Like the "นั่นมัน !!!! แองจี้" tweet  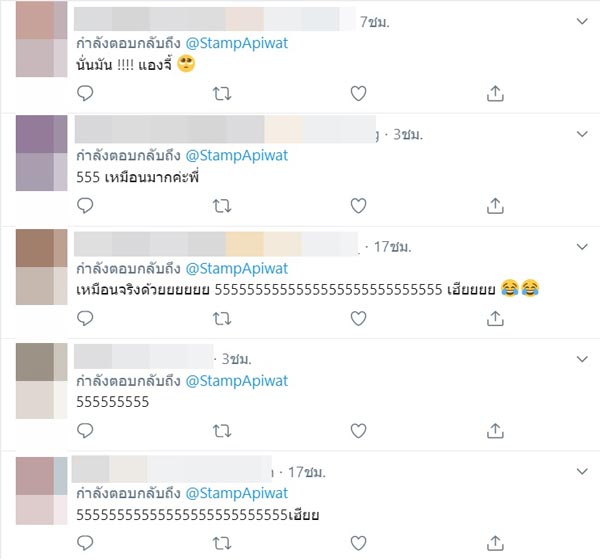pyautogui.click(x=359, y=93)
